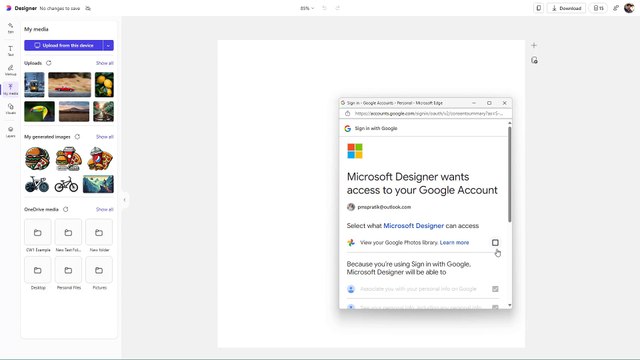Click the Microsoft logo in consent dialog
640x360 pixels.
tap(355, 151)
